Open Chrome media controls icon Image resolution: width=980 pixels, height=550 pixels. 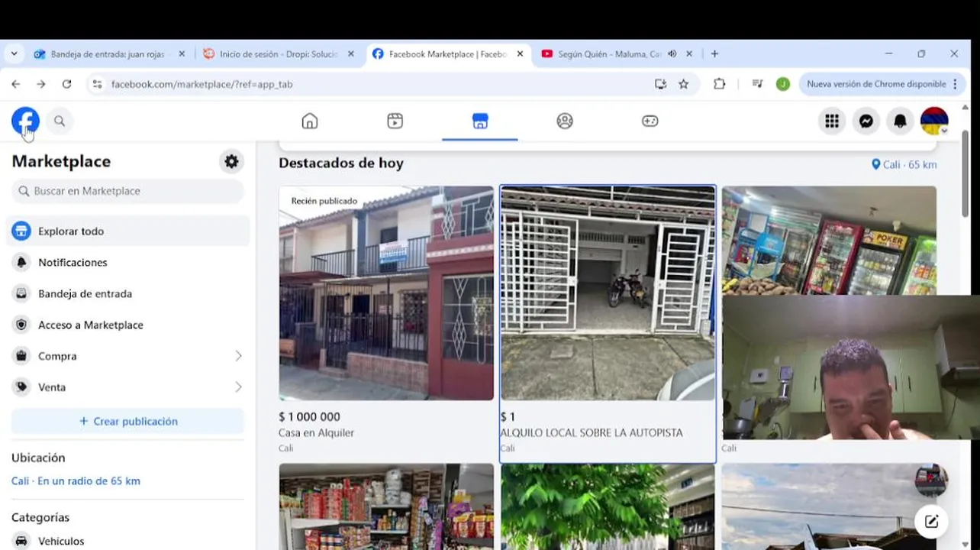tap(757, 84)
